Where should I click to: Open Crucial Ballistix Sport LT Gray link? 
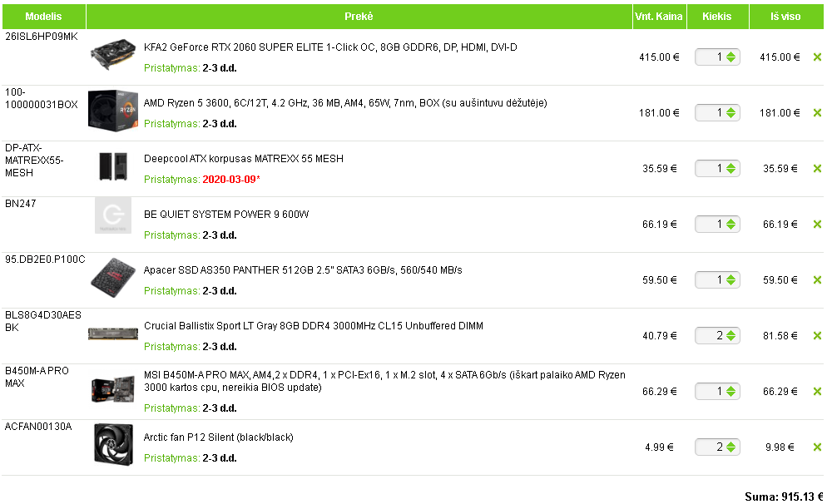[x=314, y=326]
